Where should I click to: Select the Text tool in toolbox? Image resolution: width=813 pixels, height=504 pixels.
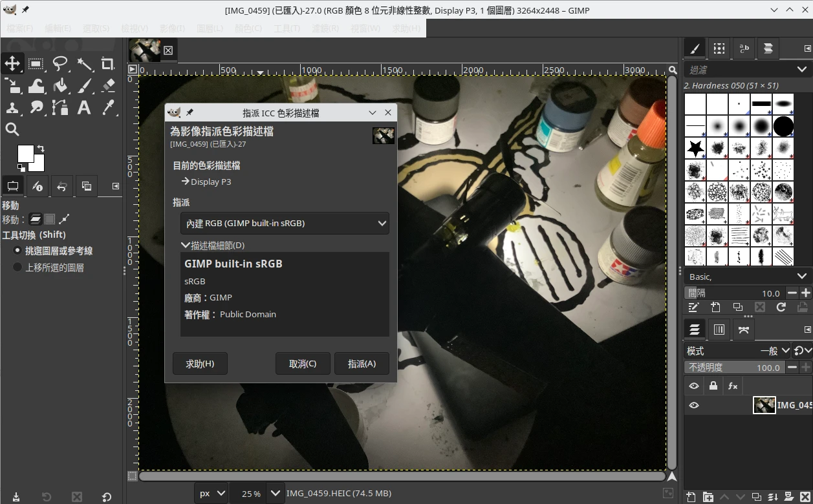[x=84, y=107]
